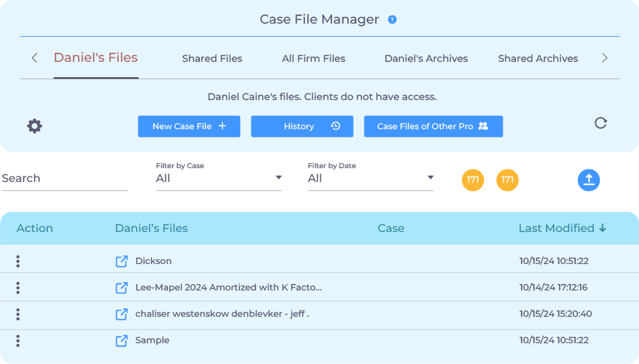Click the open icon for Lee-Mapel 2024 file

point(122,288)
